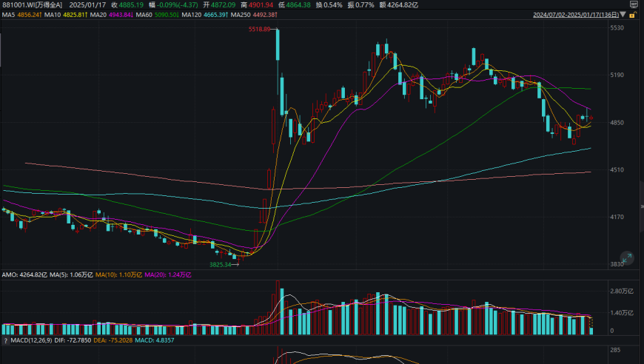Select the MA250 4492.38 label
644x364 pixels.
[254, 15]
